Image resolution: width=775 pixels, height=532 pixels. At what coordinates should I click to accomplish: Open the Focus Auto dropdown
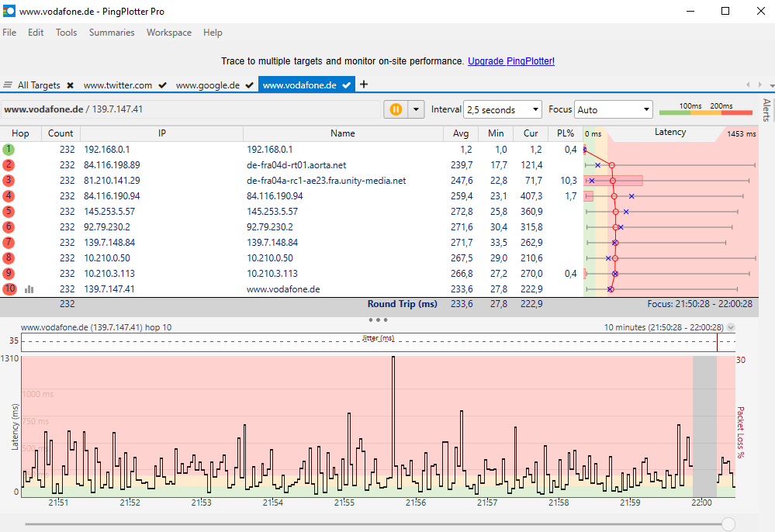(613, 109)
